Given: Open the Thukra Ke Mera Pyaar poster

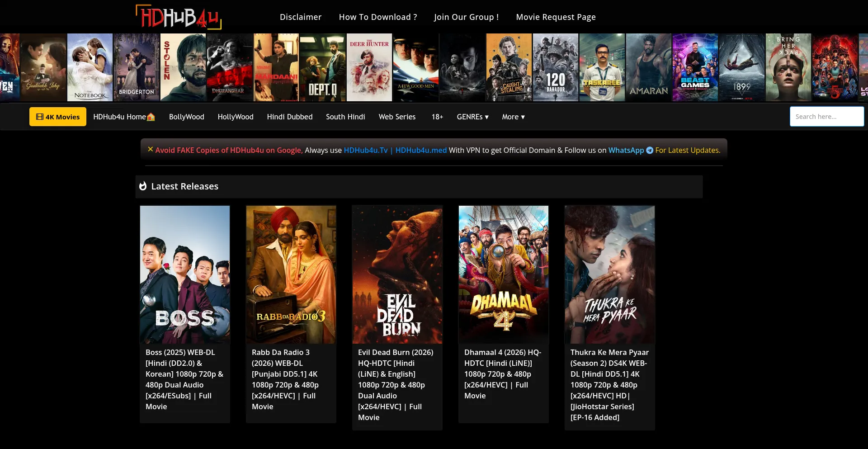Looking at the screenshot, I should click(x=610, y=274).
